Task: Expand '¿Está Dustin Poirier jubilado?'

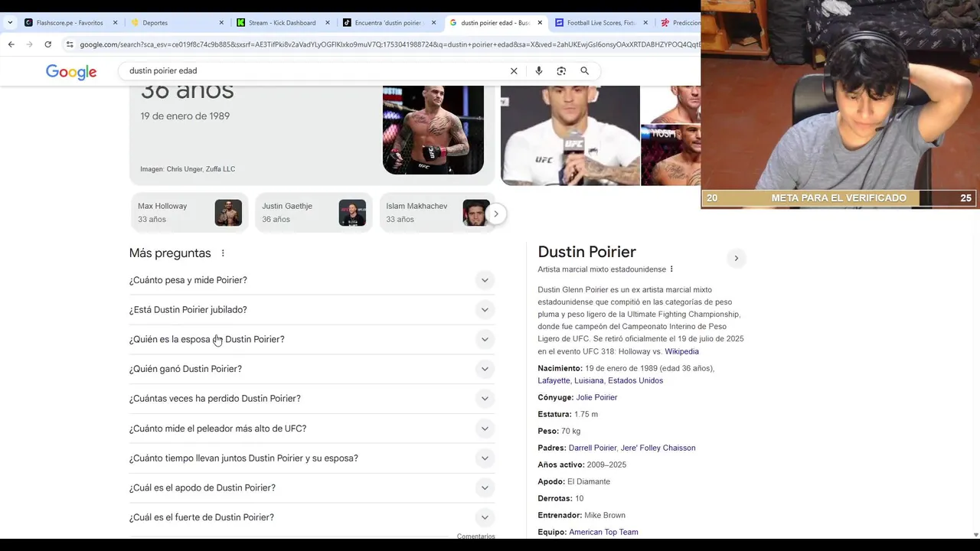Action: tap(312, 310)
